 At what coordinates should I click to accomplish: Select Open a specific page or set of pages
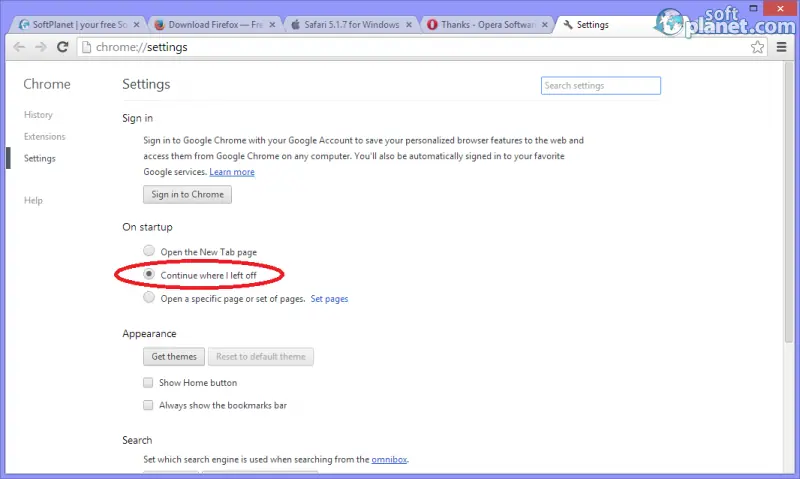148,297
